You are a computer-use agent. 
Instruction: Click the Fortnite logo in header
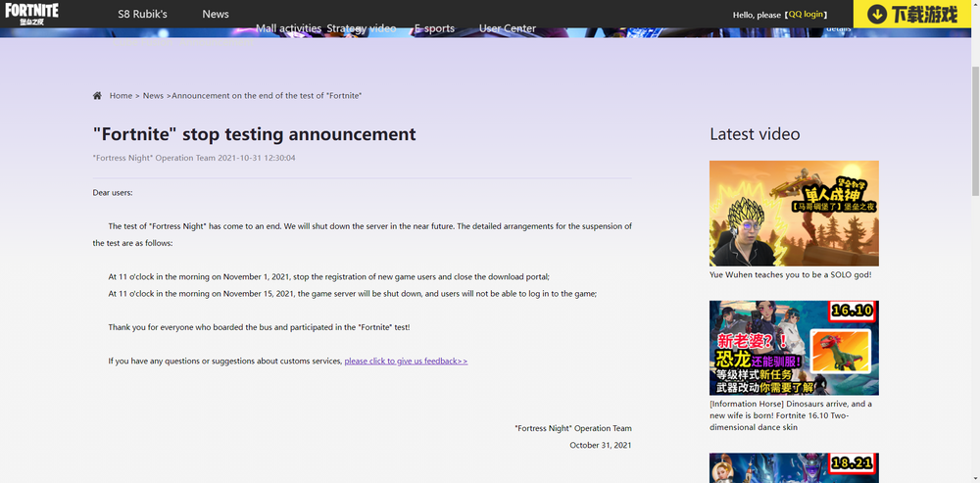tap(31, 14)
